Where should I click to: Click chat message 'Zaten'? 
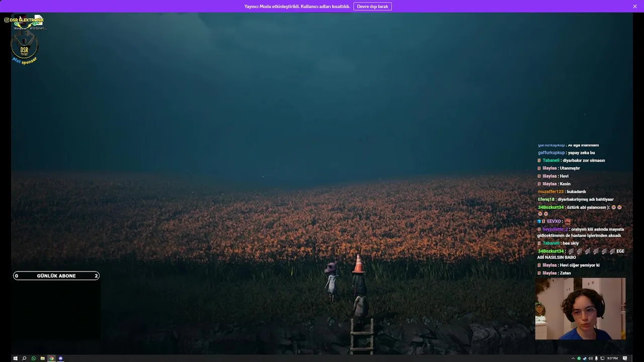pos(566,274)
